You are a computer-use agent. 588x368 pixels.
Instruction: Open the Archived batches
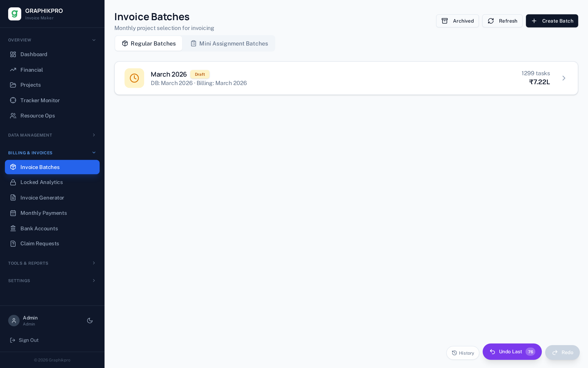457,21
